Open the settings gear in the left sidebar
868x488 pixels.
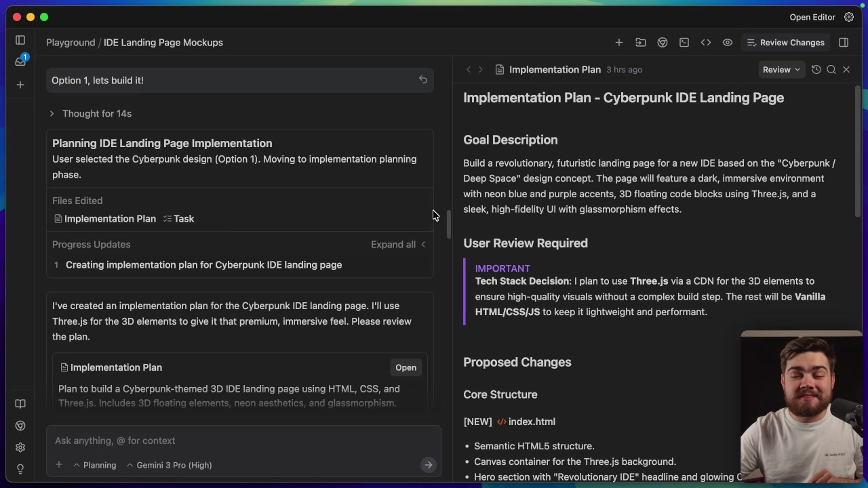point(20,447)
